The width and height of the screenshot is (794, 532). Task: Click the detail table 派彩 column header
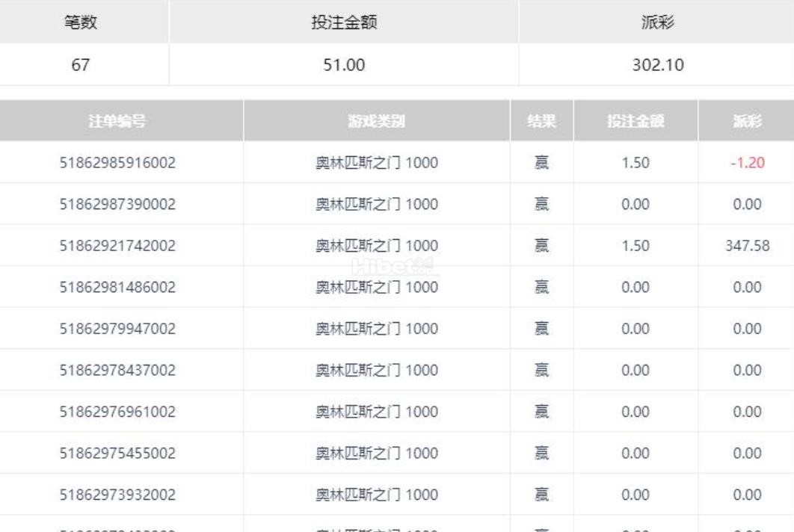point(747,121)
